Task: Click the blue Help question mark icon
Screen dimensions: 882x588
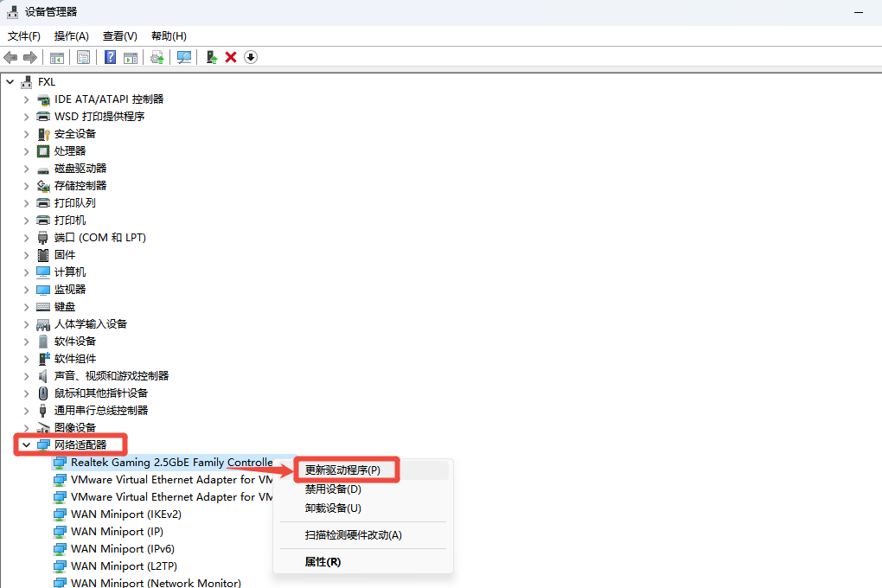Action: (111, 57)
